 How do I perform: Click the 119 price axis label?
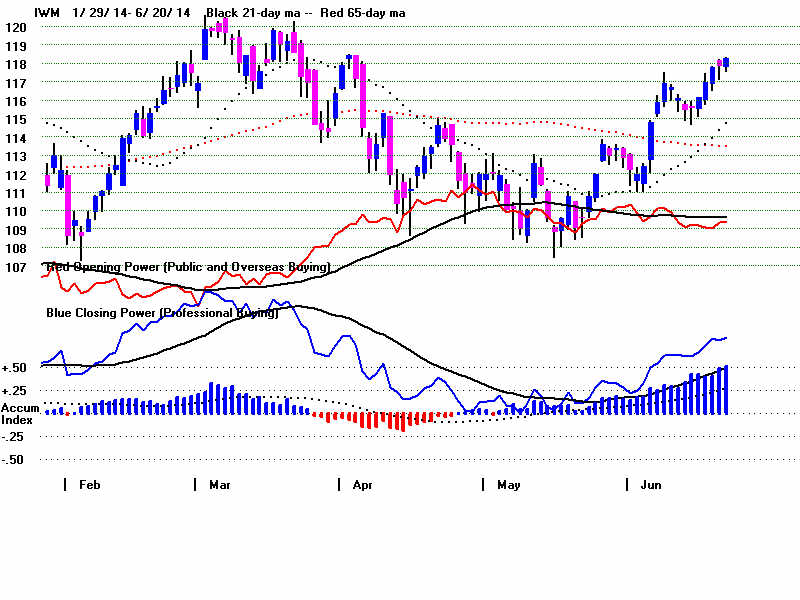pos(15,46)
